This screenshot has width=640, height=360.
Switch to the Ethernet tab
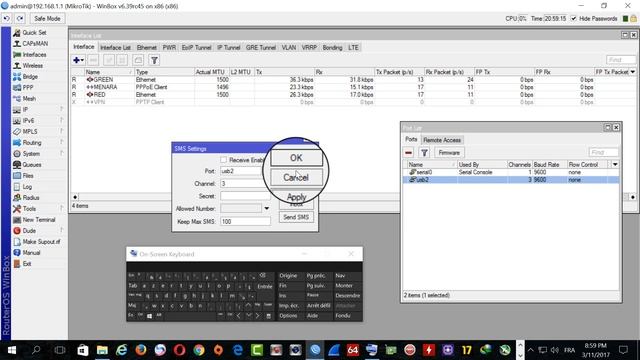tap(147, 48)
